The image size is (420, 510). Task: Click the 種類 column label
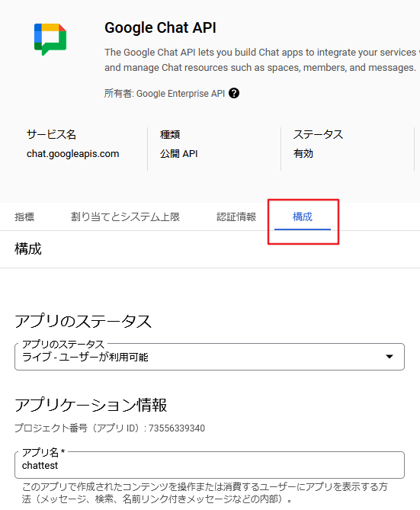pos(170,134)
